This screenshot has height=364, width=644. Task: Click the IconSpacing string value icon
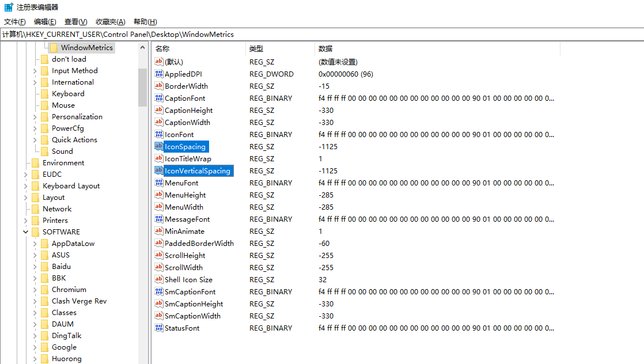click(159, 146)
